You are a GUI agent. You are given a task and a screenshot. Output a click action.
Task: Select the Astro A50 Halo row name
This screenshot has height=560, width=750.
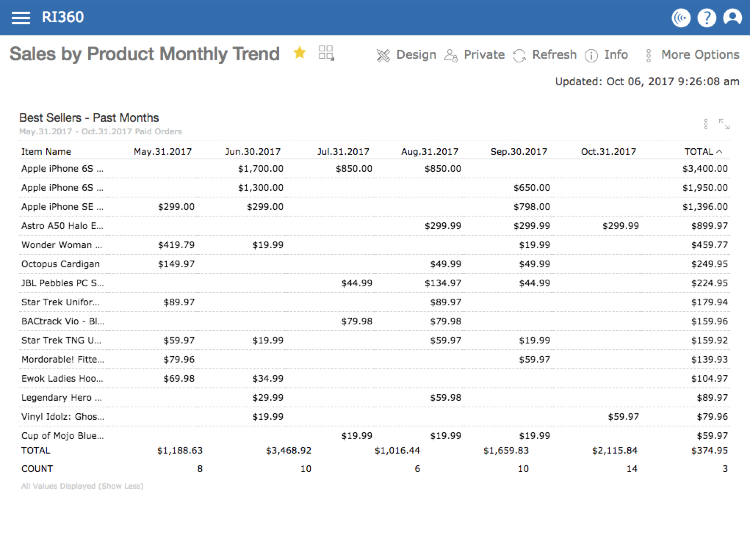[62, 226]
